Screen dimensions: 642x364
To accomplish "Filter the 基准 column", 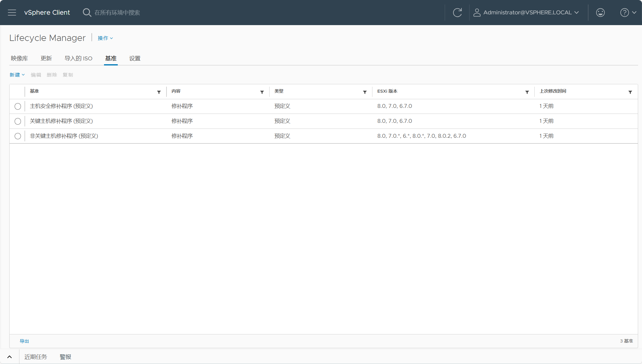I will coord(159,92).
